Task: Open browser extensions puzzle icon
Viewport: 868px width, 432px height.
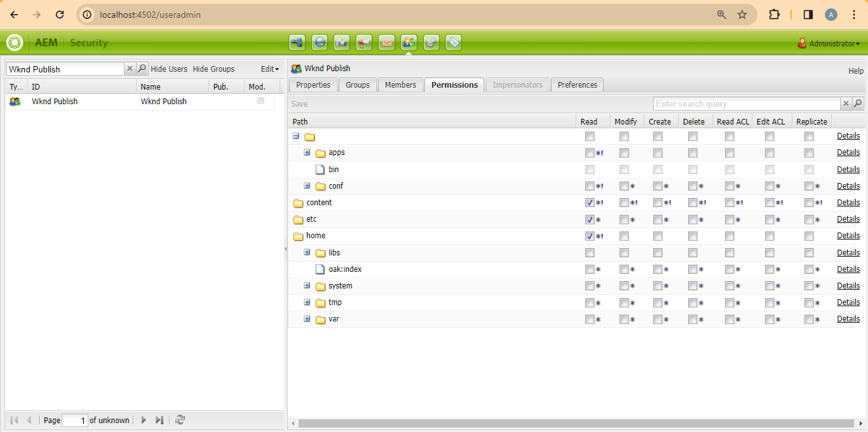Action: click(774, 15)
